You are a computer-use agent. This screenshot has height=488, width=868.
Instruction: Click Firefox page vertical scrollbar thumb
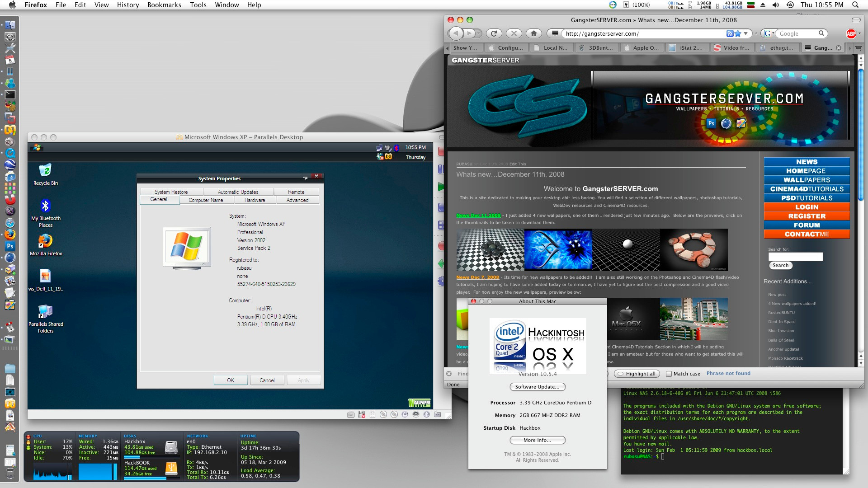coord(861,136)
